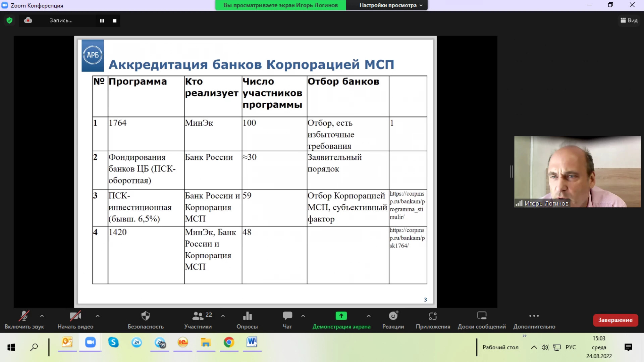This screenshot has width=644, height=362.
Task: Expand audio options arrow next to microphone
Action: (42, 316)
